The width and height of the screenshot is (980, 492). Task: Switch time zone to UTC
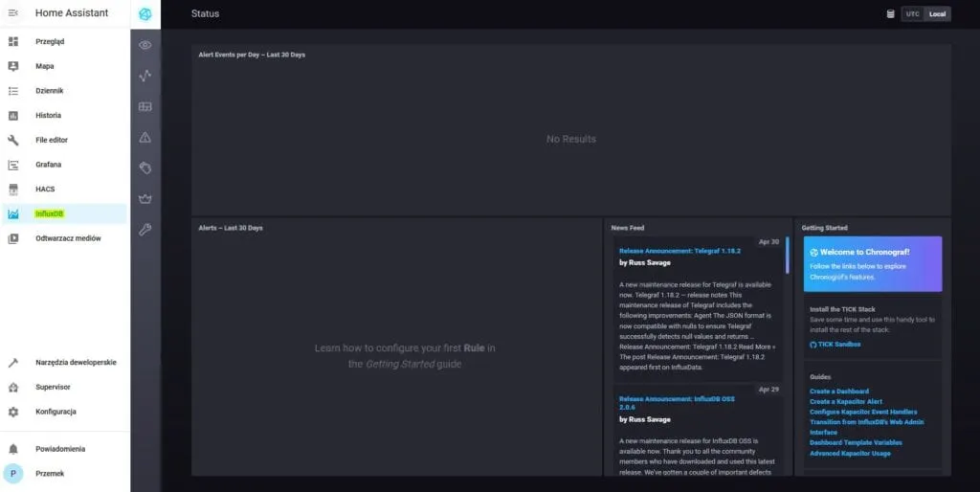click(x=913, y=13)
